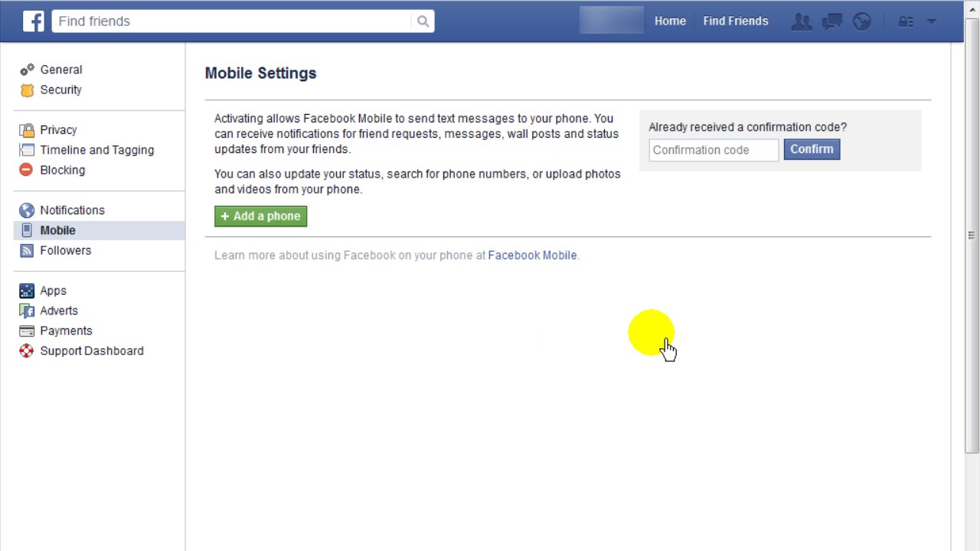Go to Home in top bar

tap(670, 21)
